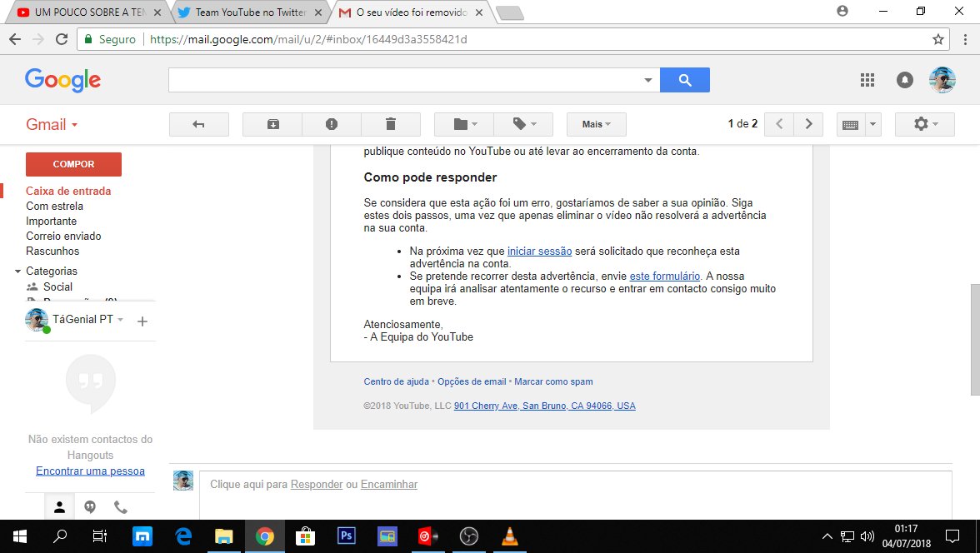Open the Chrome three-dot menu

966,39
